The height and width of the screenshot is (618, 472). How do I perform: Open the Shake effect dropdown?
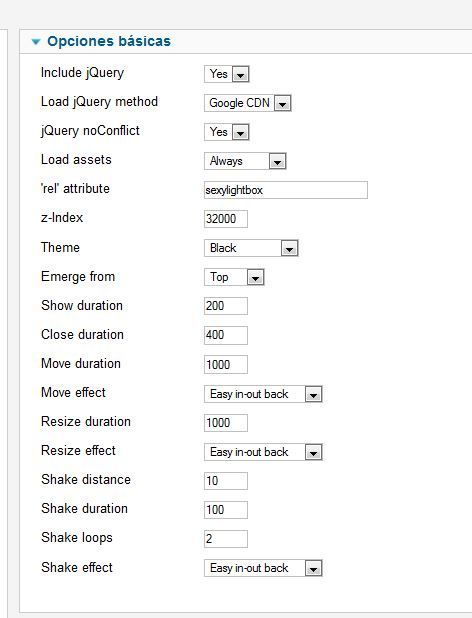point(263,568)
